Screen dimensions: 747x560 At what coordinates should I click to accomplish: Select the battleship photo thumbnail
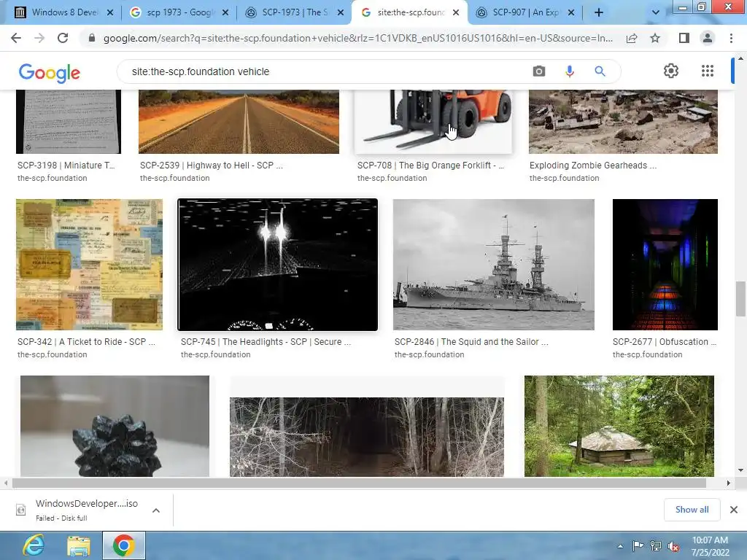[494, 265]
